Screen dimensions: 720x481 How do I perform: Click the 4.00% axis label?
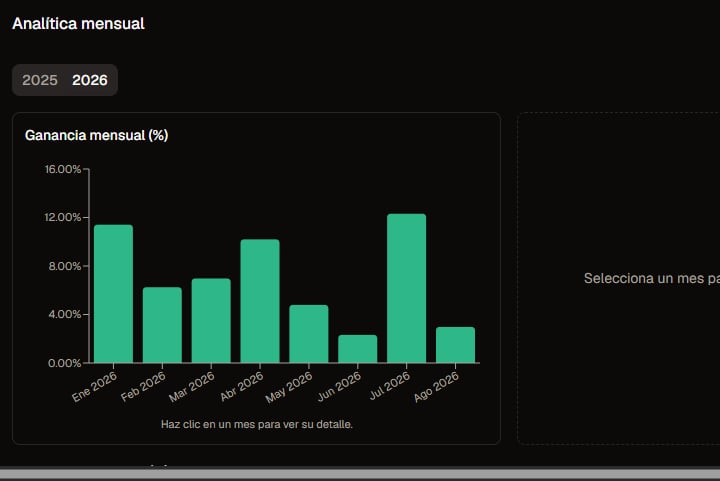click(65, 314)
